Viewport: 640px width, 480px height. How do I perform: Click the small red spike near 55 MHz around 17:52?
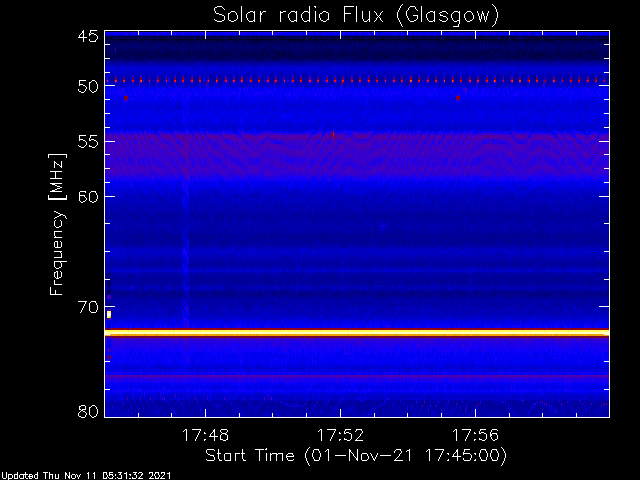coord(333,135)
